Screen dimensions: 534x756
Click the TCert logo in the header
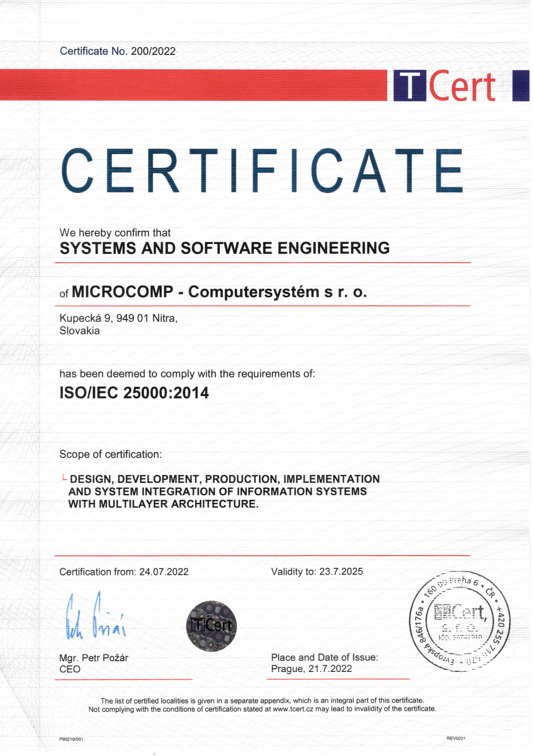pos(445,86)
